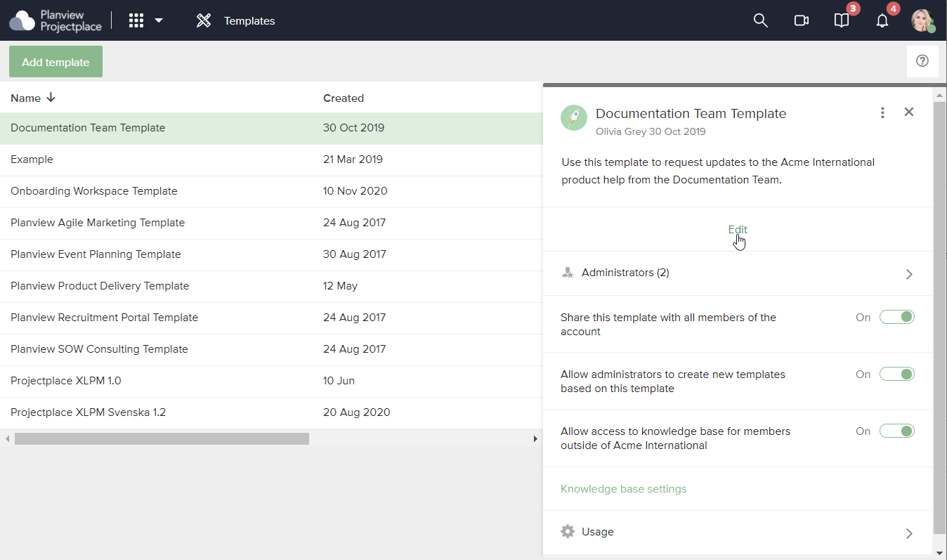Image resolution: width=947 pixels, height=560 pixels.
Task: Expand the dropdown arrow beside apps grid
Action: coord(159,20)
